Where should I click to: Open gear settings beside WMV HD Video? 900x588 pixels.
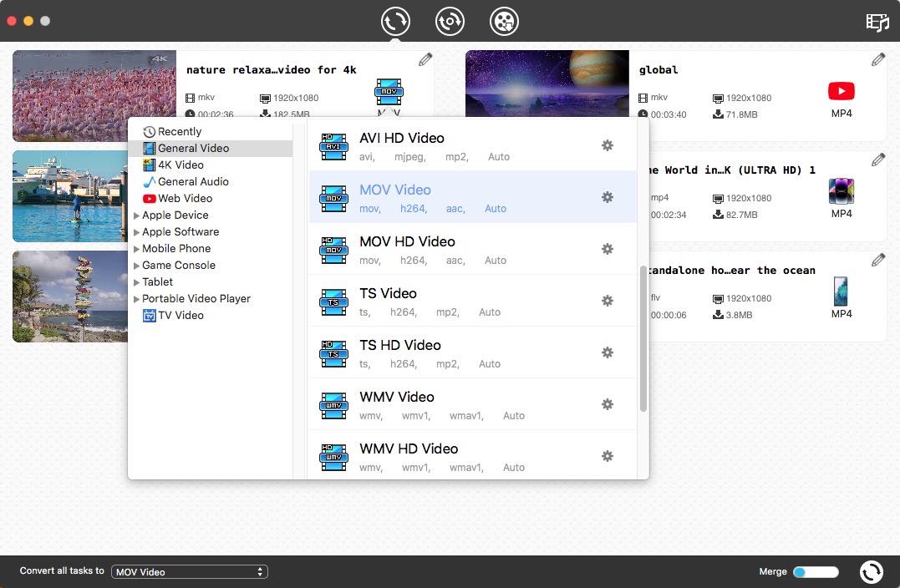tap(608, 456)
